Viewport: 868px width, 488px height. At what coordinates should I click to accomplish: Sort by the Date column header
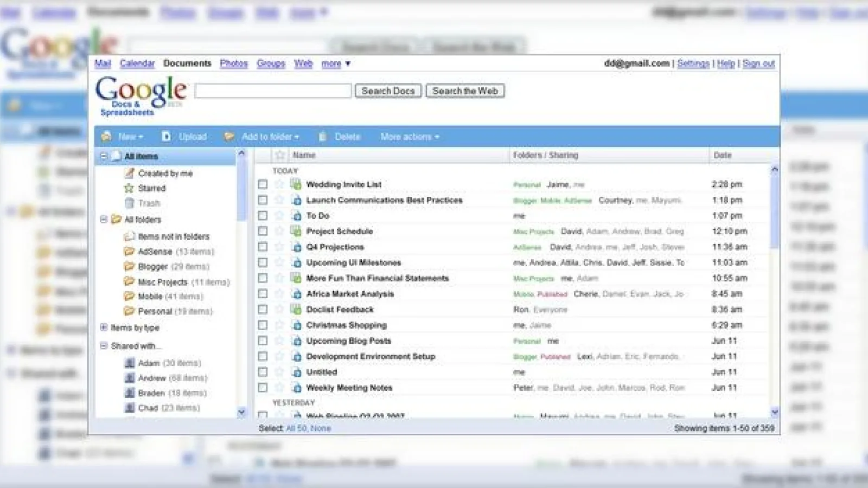723,156
